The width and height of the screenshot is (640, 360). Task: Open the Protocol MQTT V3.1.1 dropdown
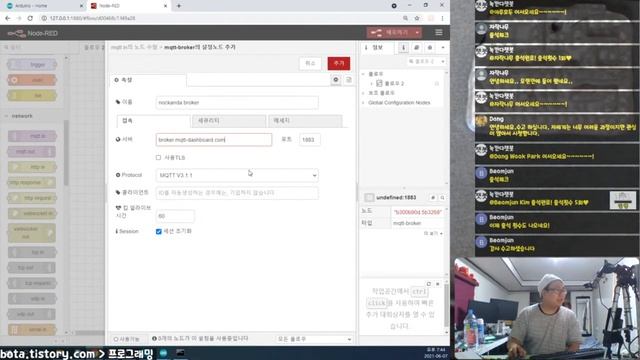(237, 175)
